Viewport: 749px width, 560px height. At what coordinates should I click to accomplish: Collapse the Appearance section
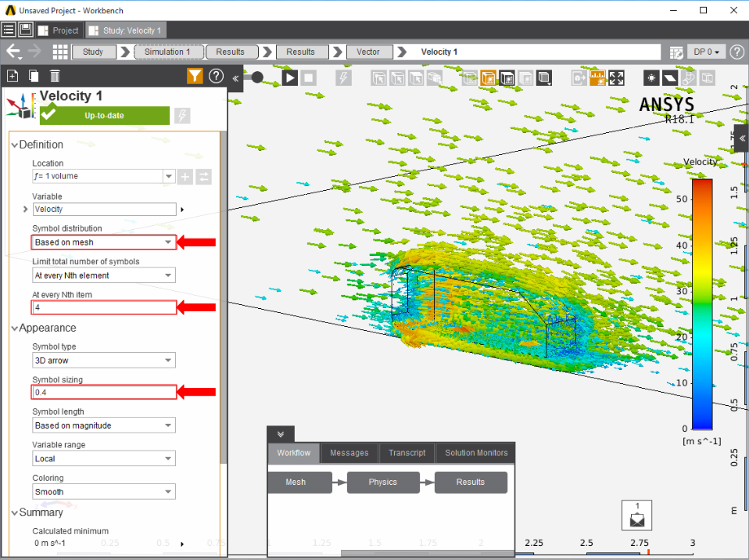click(x=14, y=328)
